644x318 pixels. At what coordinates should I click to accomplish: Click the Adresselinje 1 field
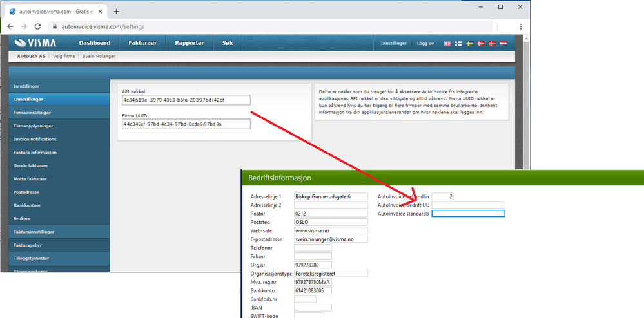click(331, 196)
